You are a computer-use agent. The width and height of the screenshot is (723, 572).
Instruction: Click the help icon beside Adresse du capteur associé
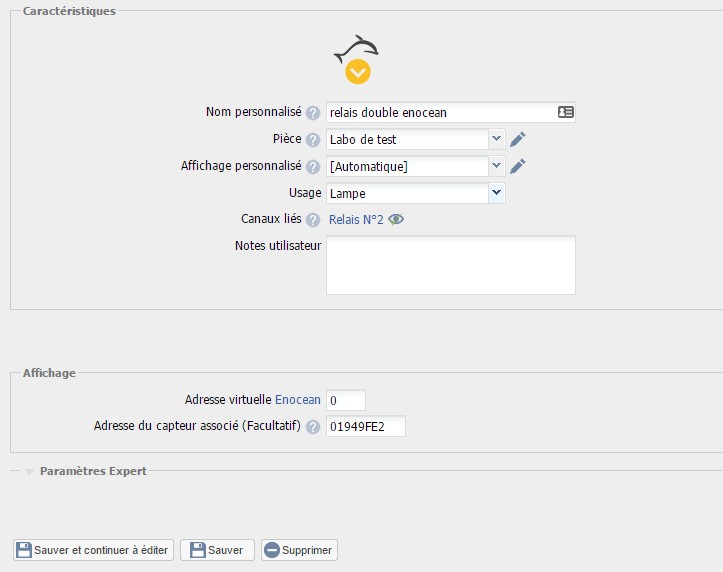click(x=313, y=427)
